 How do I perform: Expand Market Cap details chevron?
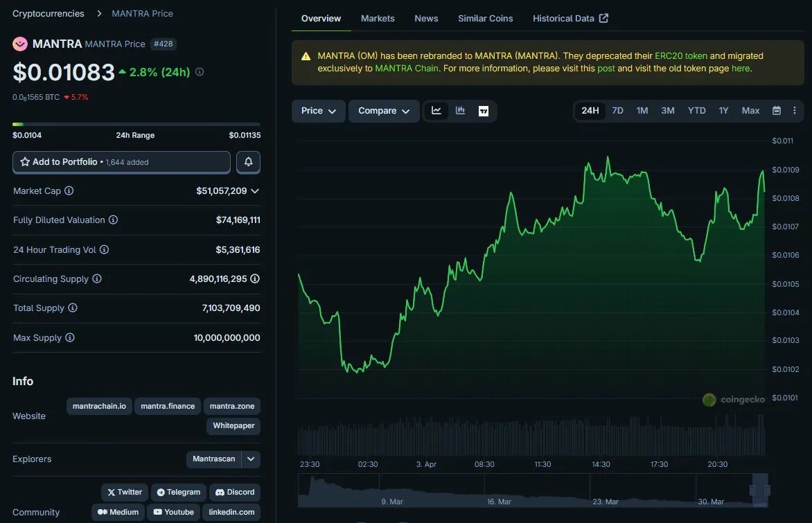pyautogui.click(x=255, y=191)
